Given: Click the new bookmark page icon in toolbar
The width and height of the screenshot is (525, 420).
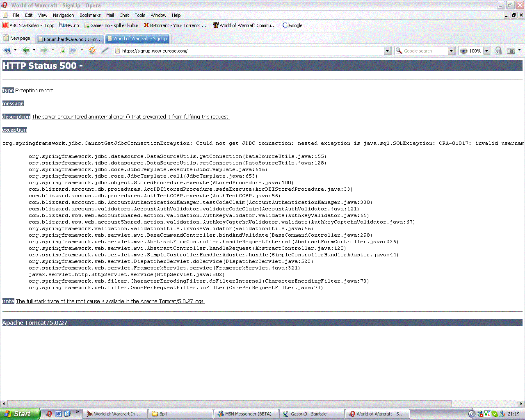Looking at the screenshot, I should tap(62, 50).
